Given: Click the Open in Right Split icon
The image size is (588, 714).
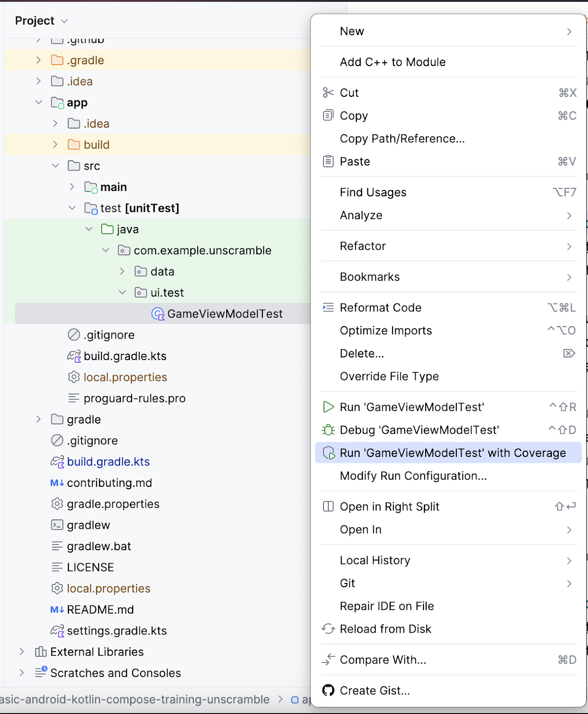Looking at the screenshot, I should pos(328,506).
